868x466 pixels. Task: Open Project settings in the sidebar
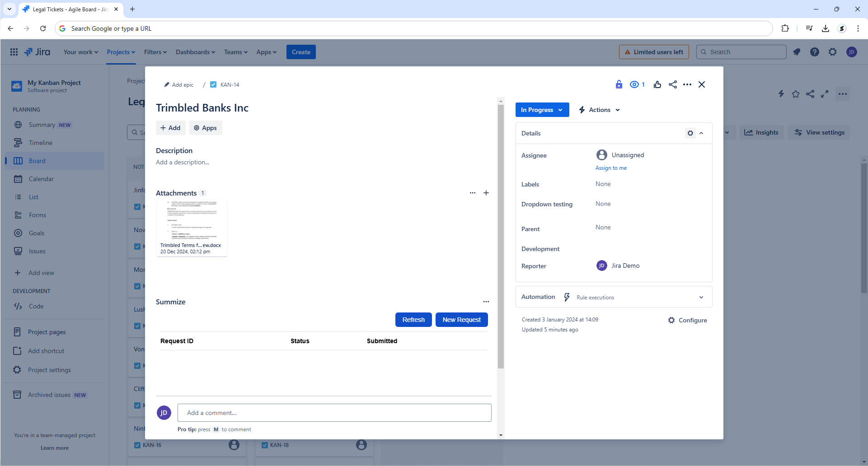coord(55,370)
